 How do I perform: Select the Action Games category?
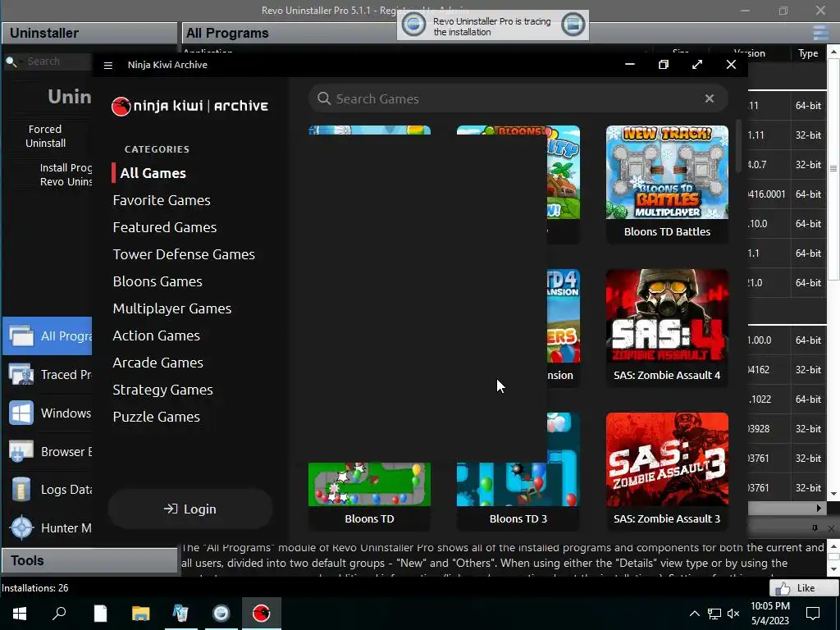click(156, 336)
